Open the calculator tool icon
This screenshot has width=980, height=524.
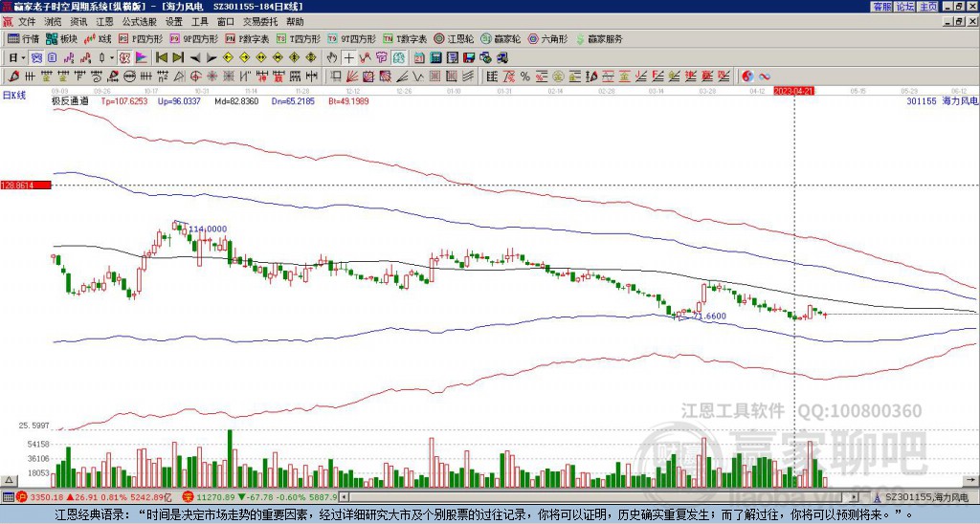tap(435, 57)
